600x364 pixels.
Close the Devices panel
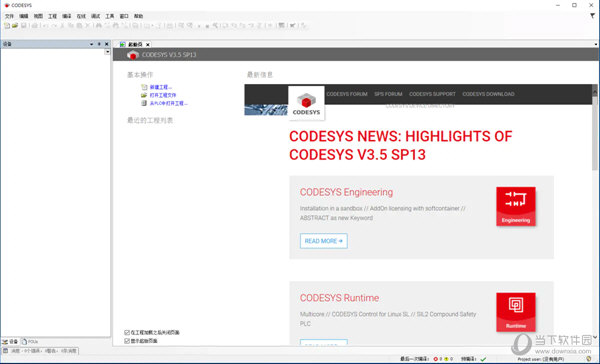click(107, 44)
